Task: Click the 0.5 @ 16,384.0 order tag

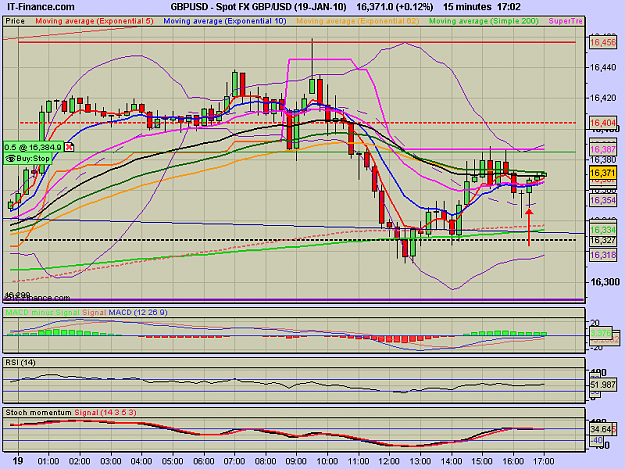Action: pos(33,147)
